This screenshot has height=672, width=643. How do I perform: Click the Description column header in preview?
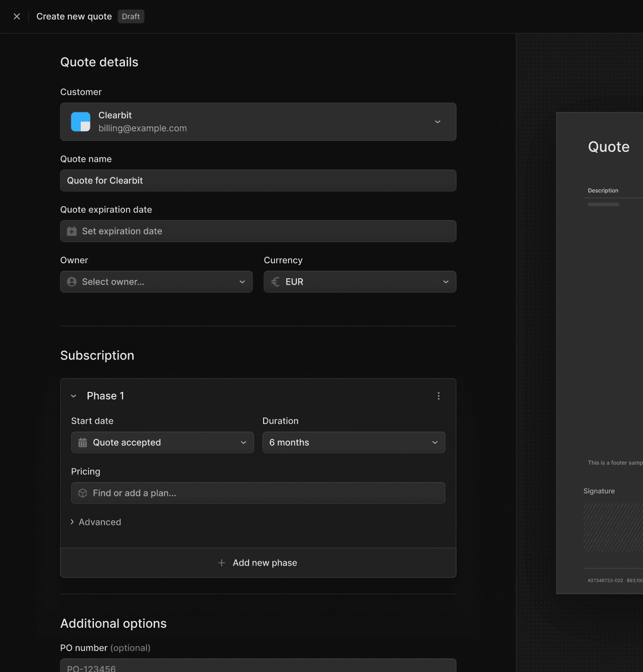[x=603, y=191]
